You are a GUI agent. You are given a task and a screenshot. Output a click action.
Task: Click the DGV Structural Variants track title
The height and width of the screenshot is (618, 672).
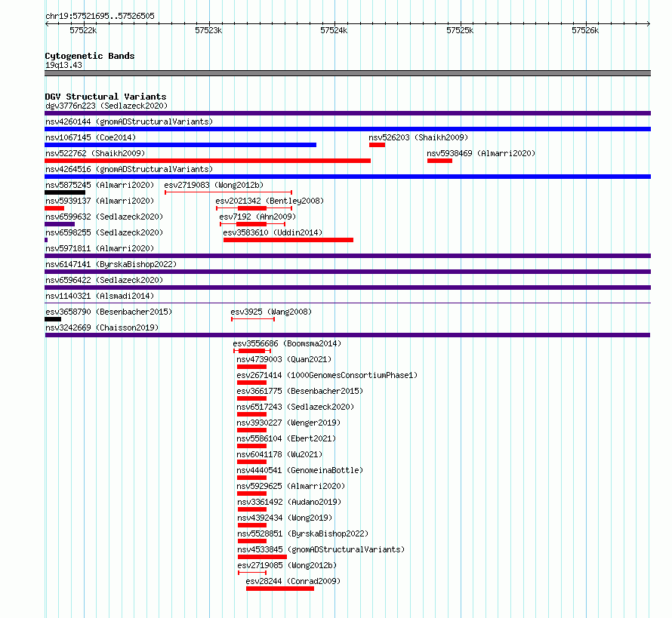coord(106,97)
